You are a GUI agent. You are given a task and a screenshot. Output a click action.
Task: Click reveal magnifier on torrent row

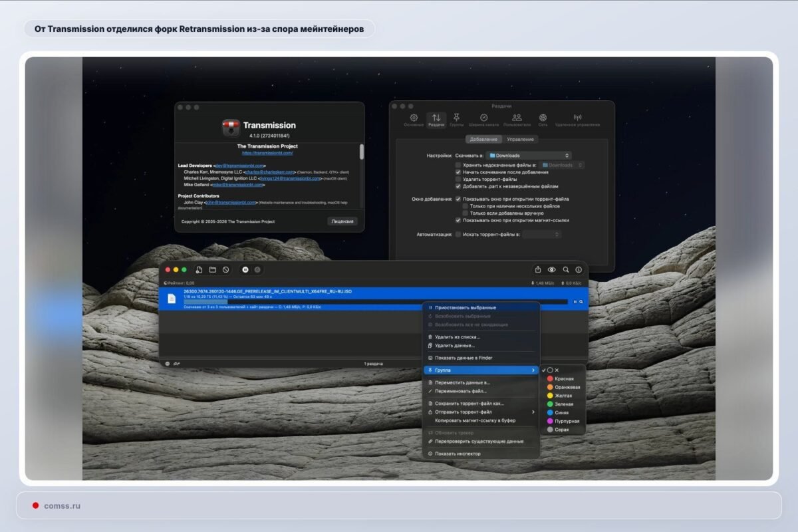pyautogui.click(x=581, y=302)
